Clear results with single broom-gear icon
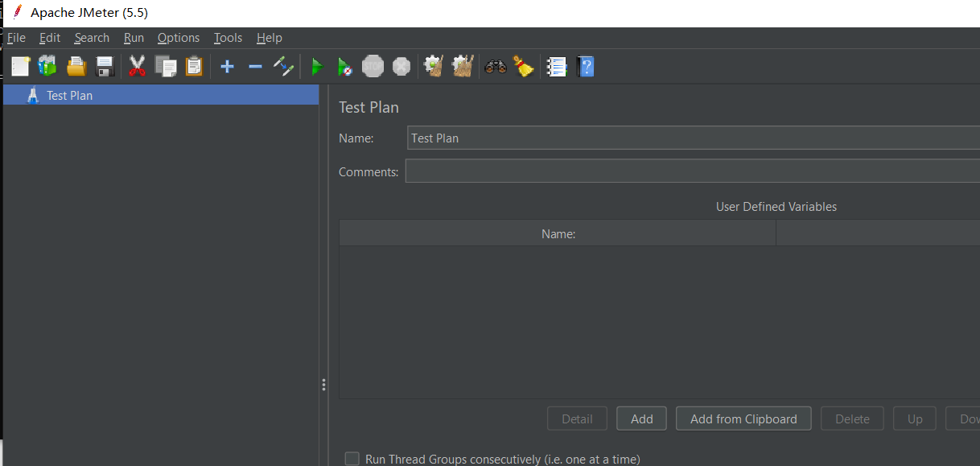980x466 pixels. click(x=434, y=66)
